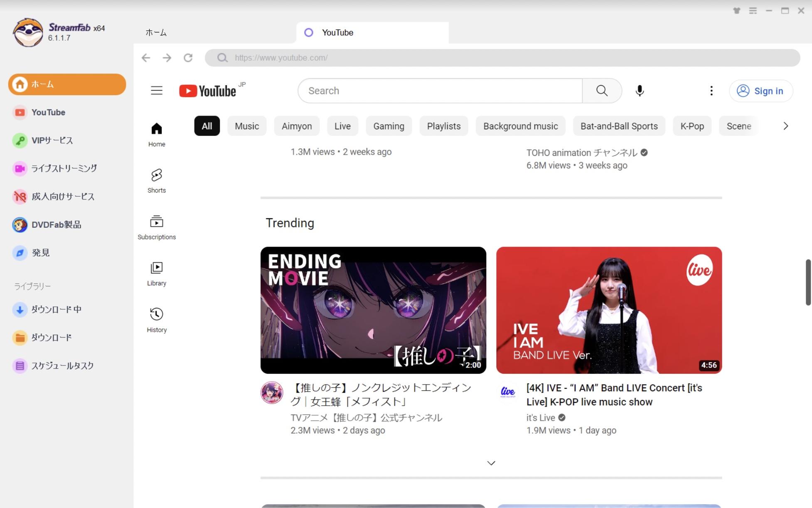Select the Bat-and-Ball Sports chip

(x=619, y=126)
